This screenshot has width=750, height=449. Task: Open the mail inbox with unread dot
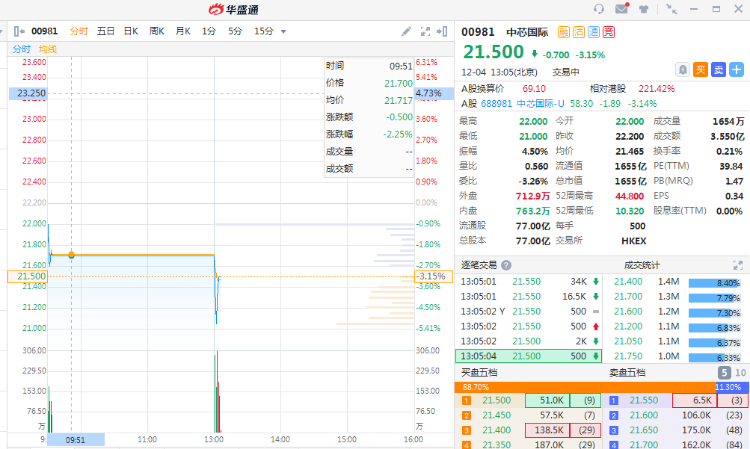point(622,9)
